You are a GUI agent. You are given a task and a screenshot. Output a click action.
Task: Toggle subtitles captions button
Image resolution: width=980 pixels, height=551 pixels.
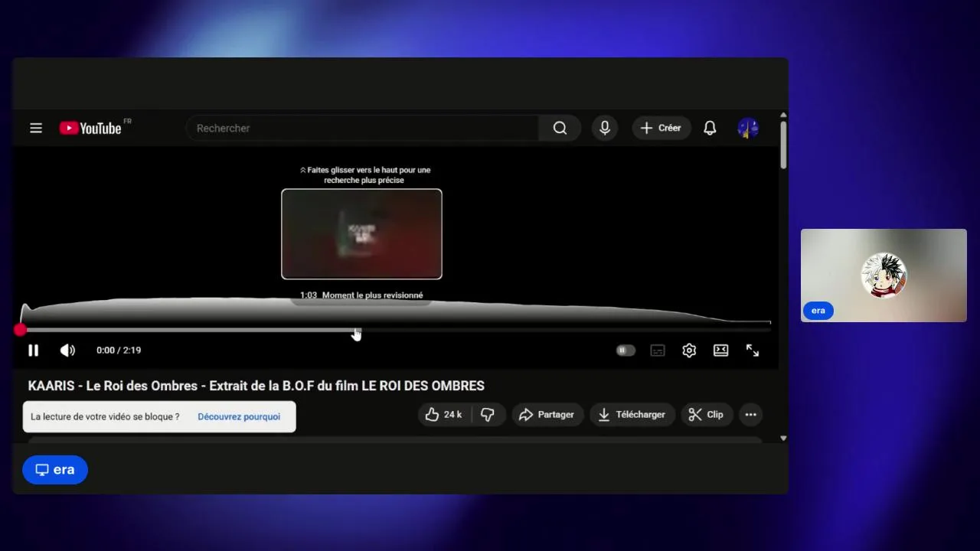(658, 350)
